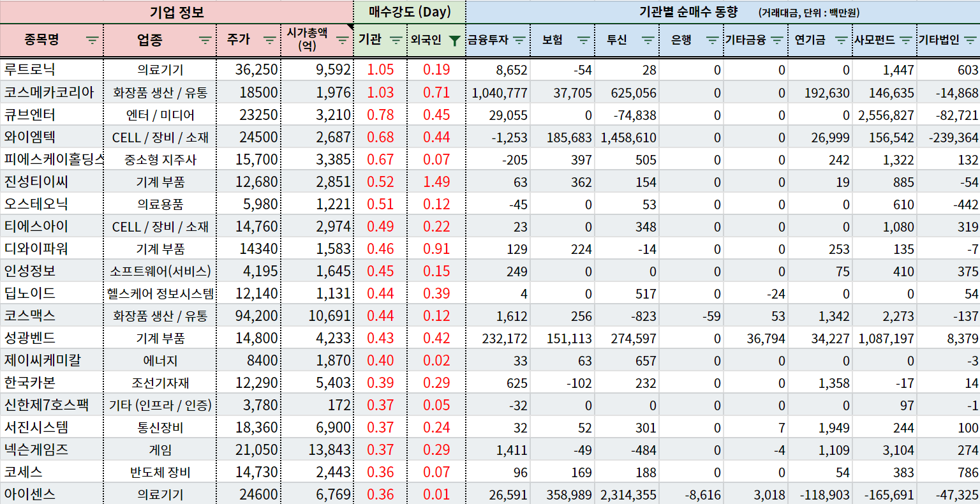Viewport: 980px width, 504px height.
Task: Click the 오스테오닉 stock name cell
Action: (x=52, y=204)
